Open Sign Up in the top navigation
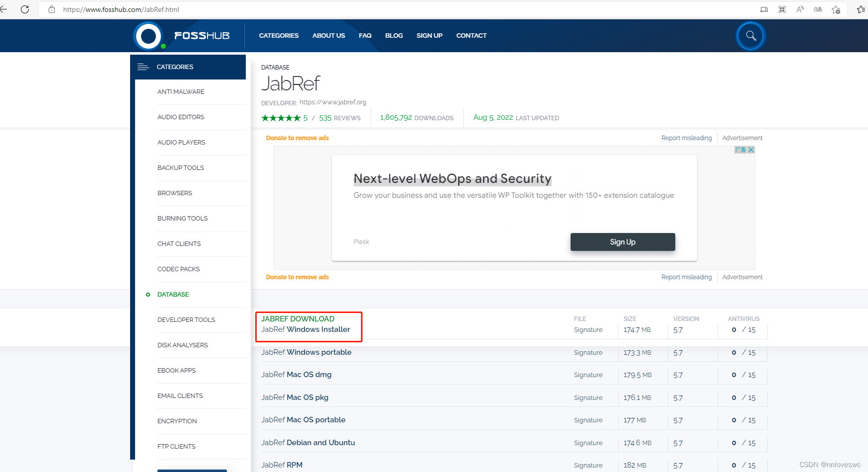 pos(430,36)
